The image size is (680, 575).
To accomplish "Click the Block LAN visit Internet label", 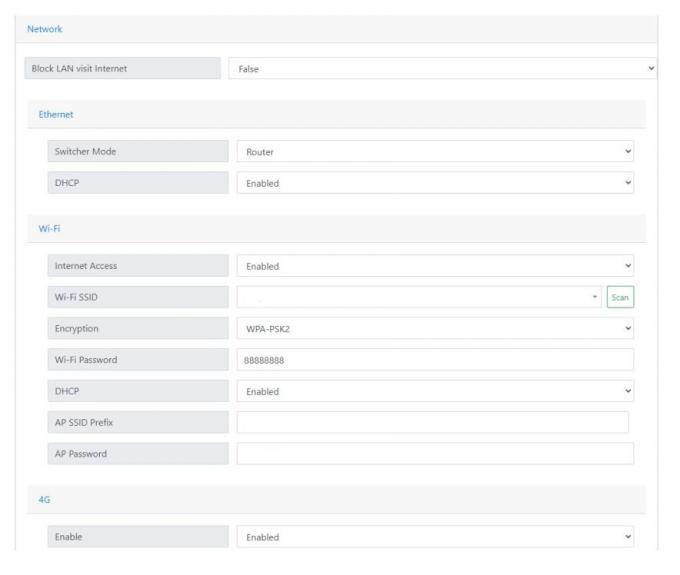I will [x=122, y=69].
